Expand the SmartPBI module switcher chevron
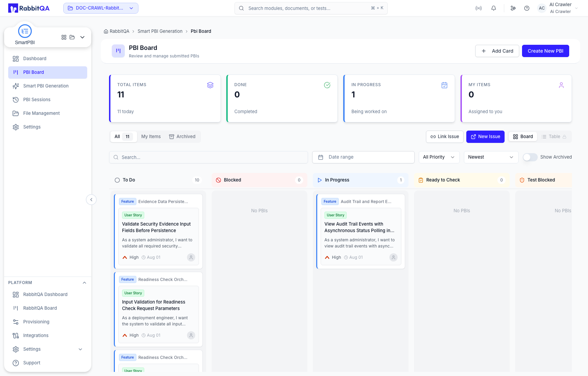588x376 pixels. coord(82,37)
